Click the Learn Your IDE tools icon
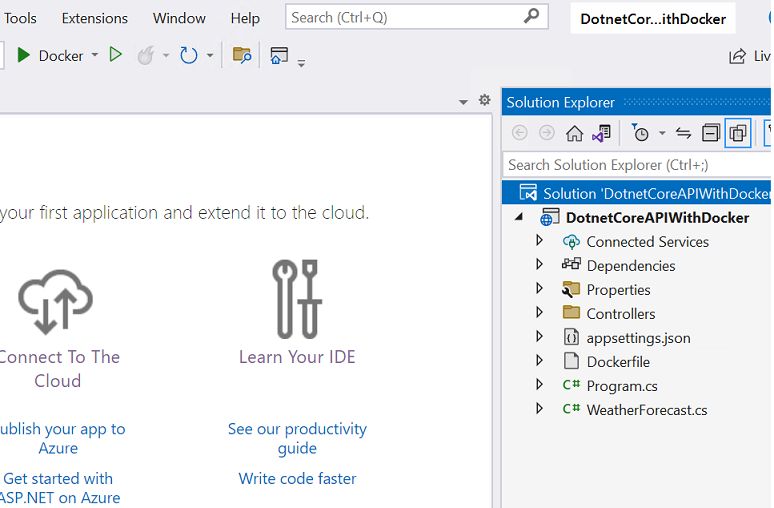Viewport: 774px width, 508px height. 297,299
